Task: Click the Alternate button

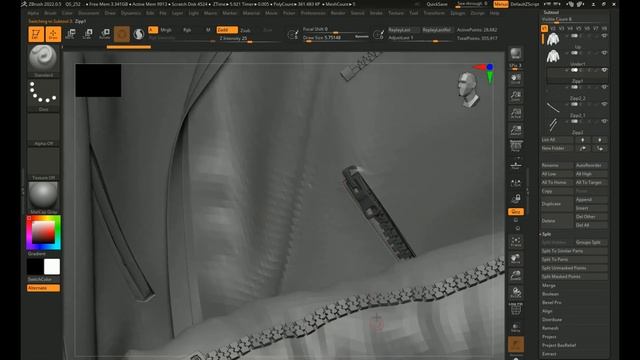Action: pos(43,288)
